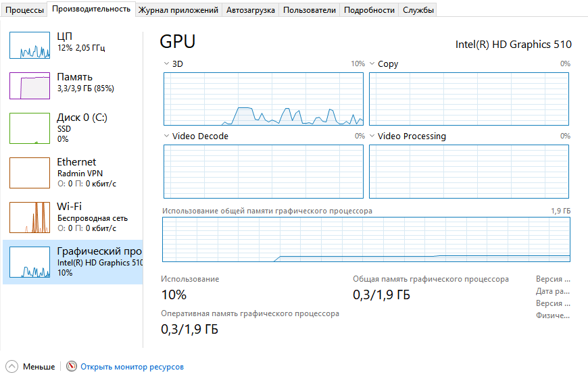
Task: Open the Copy graph engine dropdown
Action: click(372, 64)
